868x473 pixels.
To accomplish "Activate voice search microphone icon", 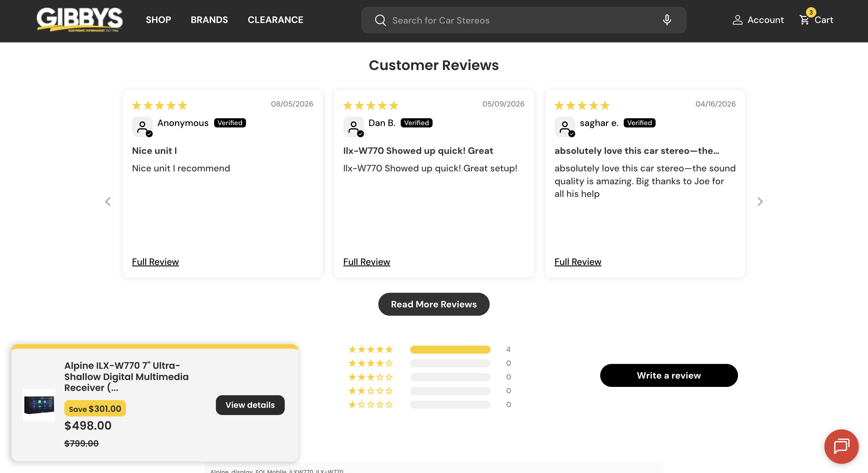I will (667, 20).
